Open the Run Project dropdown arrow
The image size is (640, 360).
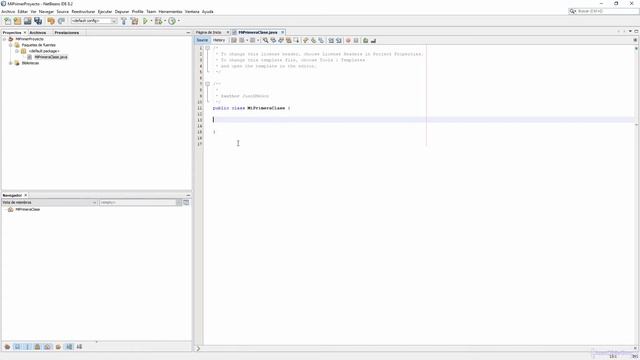[151, 21]
